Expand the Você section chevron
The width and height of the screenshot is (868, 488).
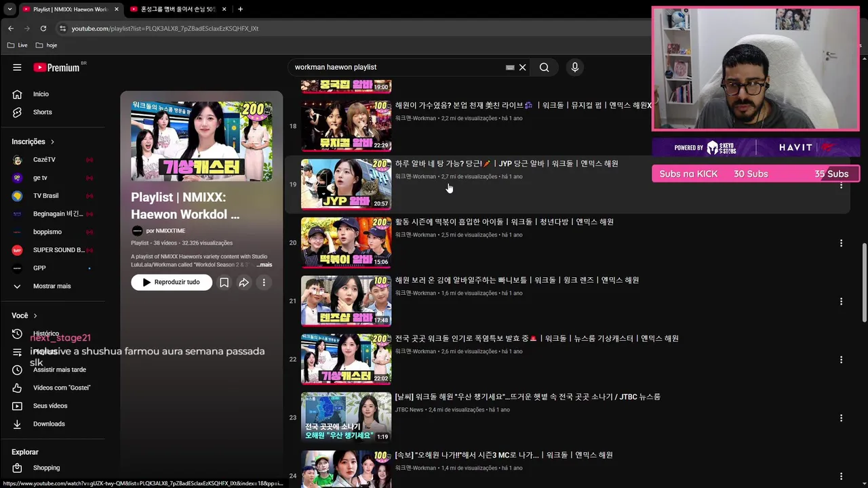pos(35,316)
